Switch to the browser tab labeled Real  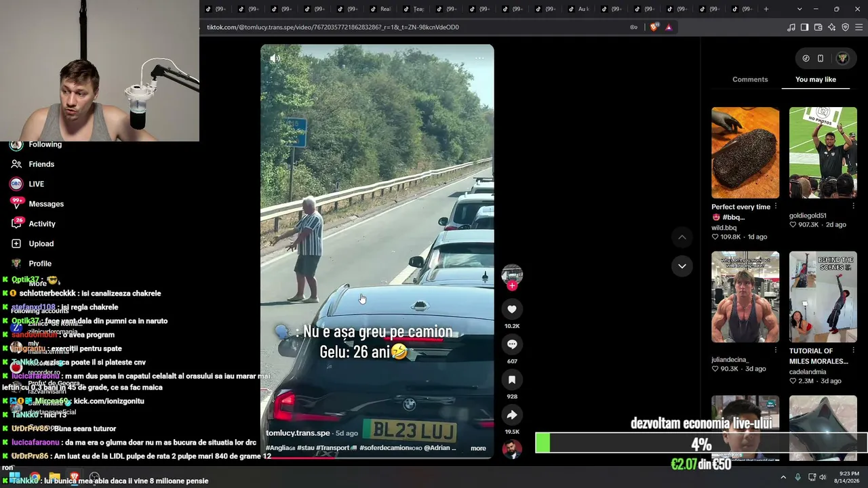382,9
